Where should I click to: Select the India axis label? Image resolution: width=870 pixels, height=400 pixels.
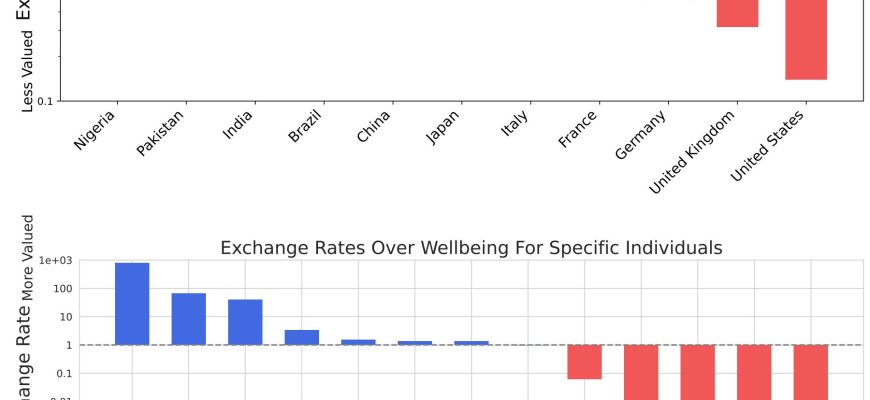238,127
